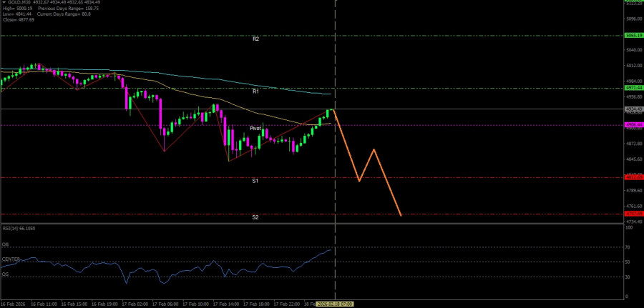Click the 4872.80 price scale value
The height and width of the screenshot is (308, 644).
coord(633,144)
